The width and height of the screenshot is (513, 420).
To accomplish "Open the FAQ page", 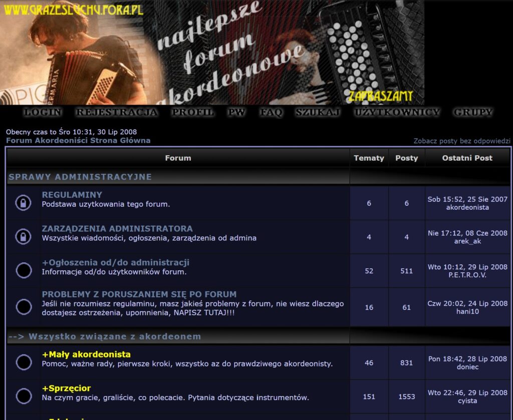I will tap(271, 113).
